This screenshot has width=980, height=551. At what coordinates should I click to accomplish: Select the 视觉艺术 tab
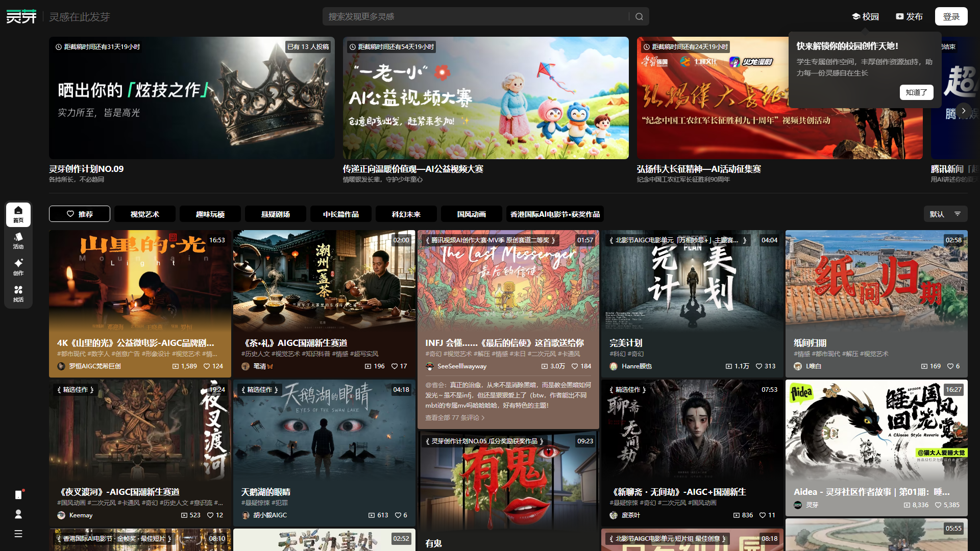click(x=145, y=214)
